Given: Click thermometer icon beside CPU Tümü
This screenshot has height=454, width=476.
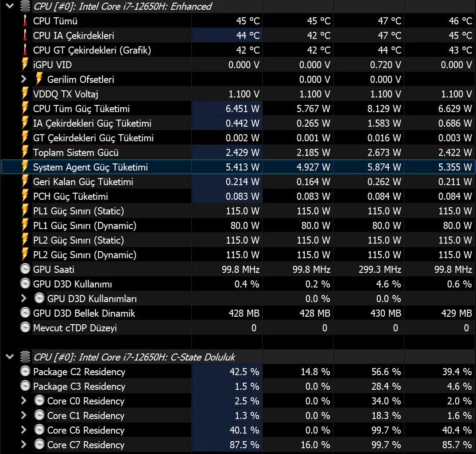Looking at the screenshot, I should [25, 21].
